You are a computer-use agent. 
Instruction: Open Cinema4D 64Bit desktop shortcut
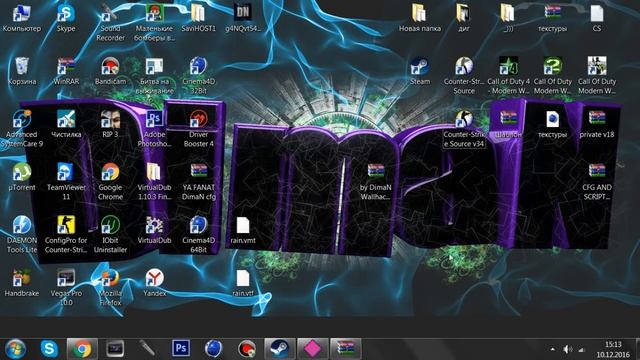[198, 235]
